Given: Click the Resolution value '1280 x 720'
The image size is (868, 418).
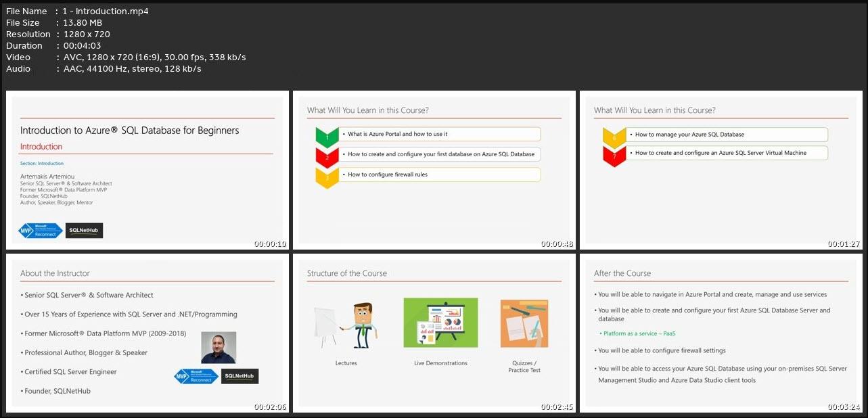Looking at the screenshot, I should (87, 34).
